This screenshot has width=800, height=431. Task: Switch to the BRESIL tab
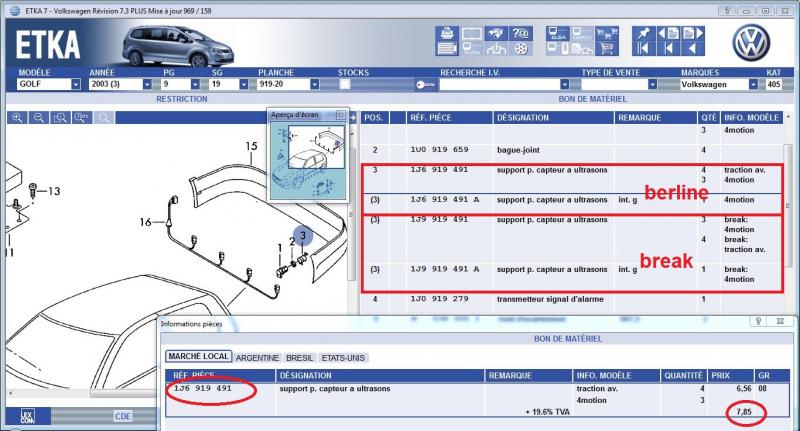(299, 358)
